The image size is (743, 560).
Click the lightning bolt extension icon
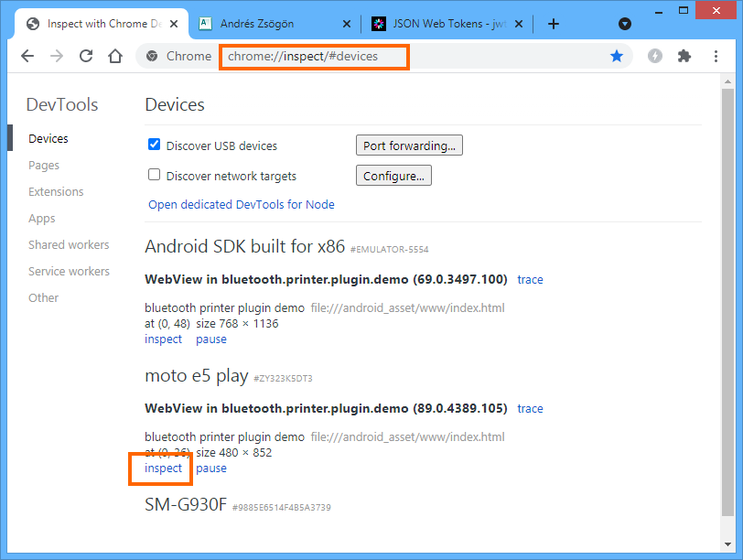654,56
